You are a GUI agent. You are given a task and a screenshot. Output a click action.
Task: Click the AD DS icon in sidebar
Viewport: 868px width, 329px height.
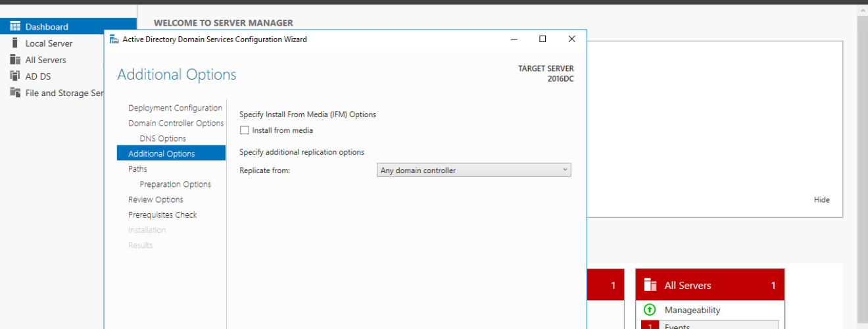15,76
